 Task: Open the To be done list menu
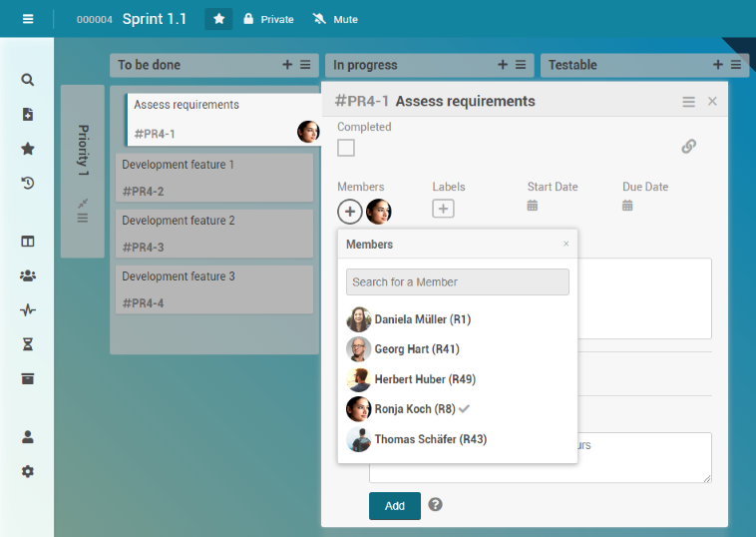coord(305,65)
